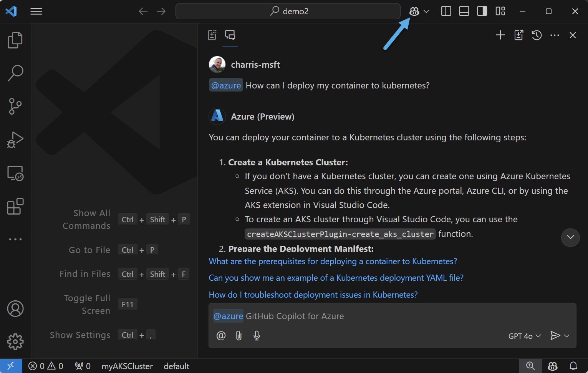Start a new chat with the plus icon

tap(500, 35)
